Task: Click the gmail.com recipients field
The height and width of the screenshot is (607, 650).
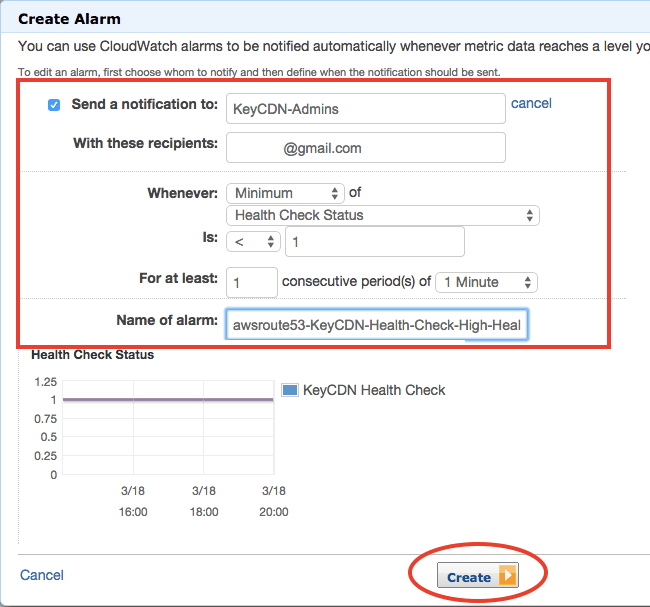Action: pyautogui.click(x=366, y=148)
